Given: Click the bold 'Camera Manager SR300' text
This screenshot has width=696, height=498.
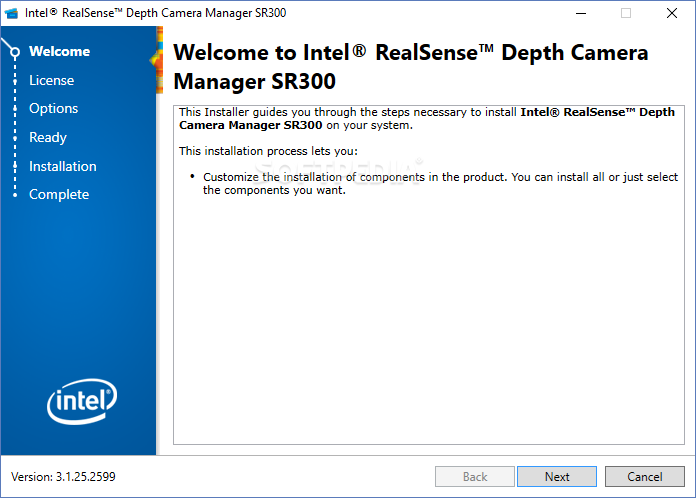Looking at the screenshot, I should pos(250,125).
